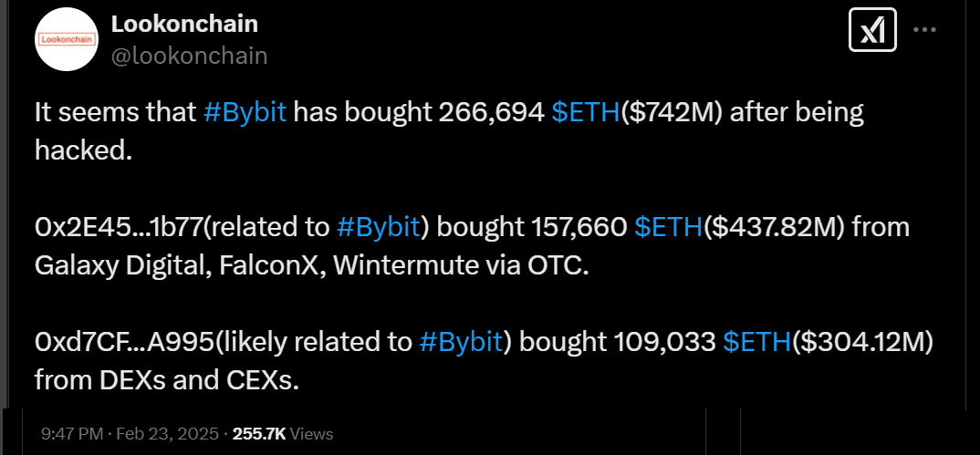This screenshot has height=455, width=980.
Task: Click #Bybit hashtag after 0x2E45...1b77
Action: [378, 229]
